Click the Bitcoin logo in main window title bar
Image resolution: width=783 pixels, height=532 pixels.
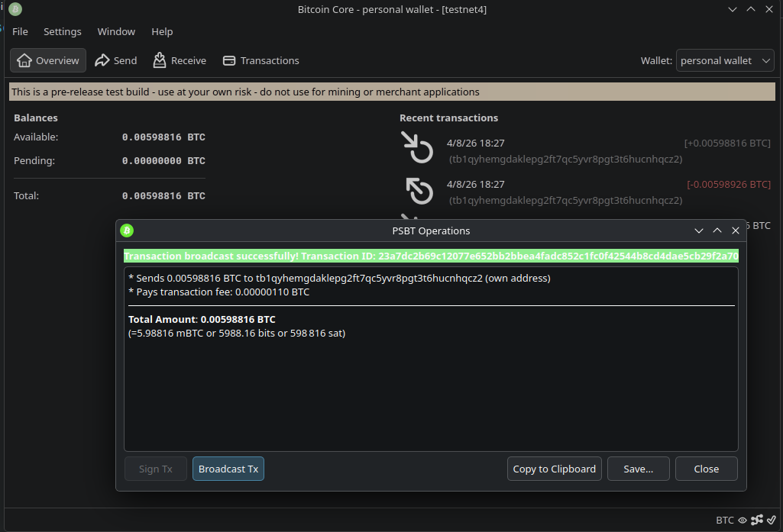tap(15, 9)
